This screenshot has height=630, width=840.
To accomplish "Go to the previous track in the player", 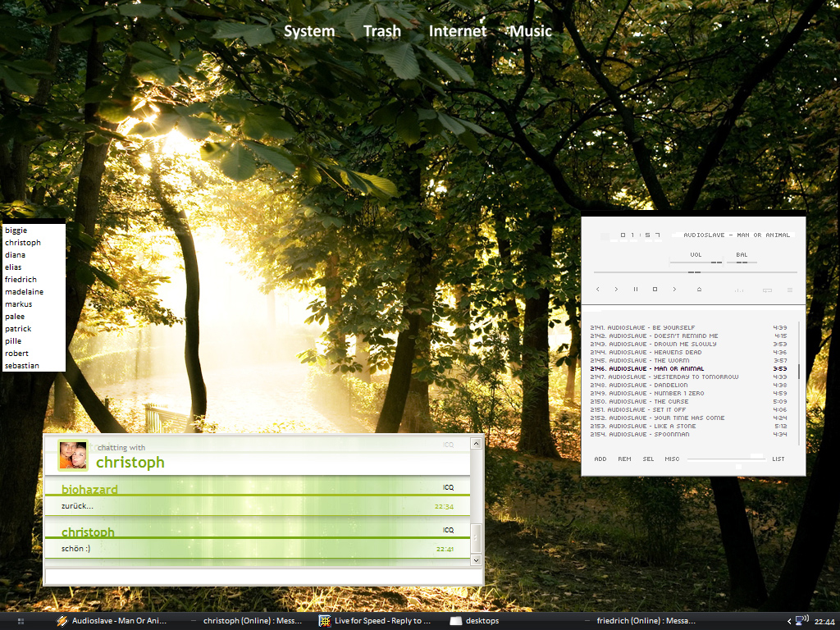I will [598, 290].
